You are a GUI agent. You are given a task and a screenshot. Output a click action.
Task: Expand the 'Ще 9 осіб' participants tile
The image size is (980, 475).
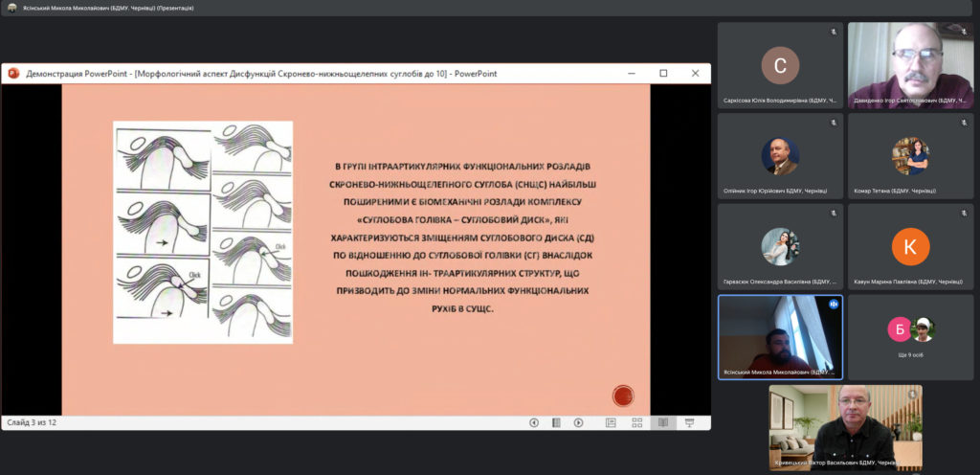click(x=909, y=336)
